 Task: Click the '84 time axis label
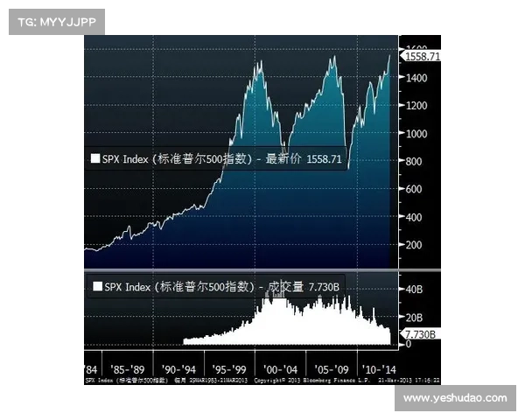[x=91, y=370]
